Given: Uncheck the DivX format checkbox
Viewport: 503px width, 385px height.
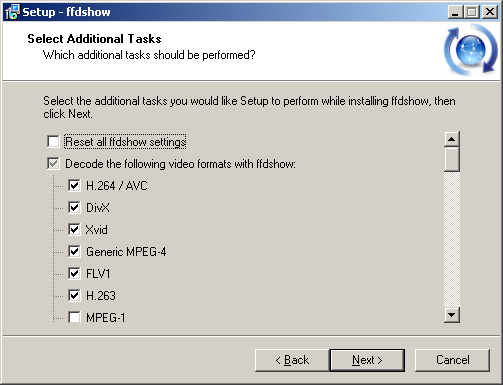Looking at the screenshot, I should click(74, 207).
